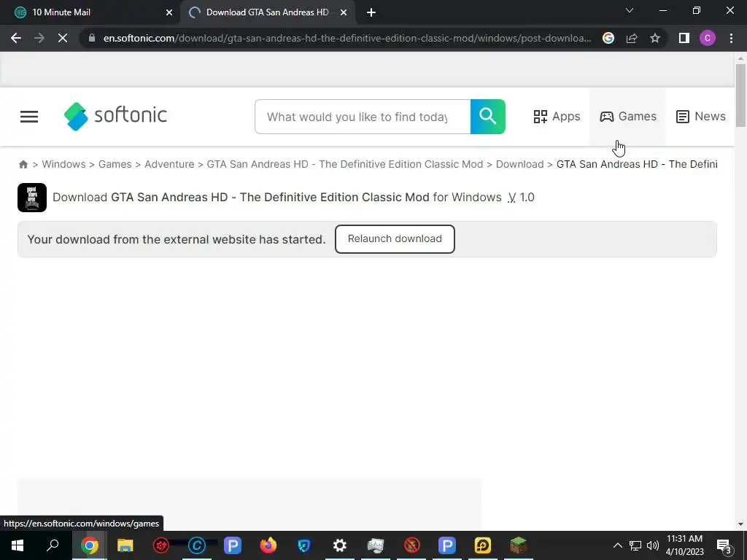Open the tab search dropdown arrow

(630, 10)
